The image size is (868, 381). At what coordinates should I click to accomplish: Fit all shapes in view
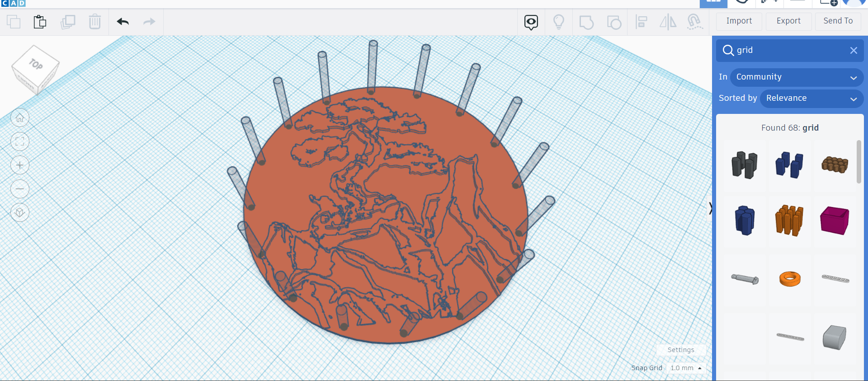coord(20,141)
